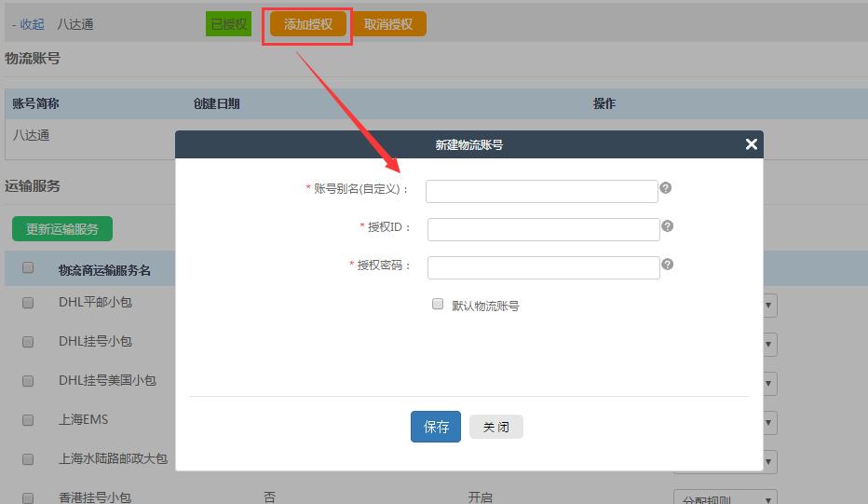Click the 默认物流账号 label text
868x504 pixels.
[485, 306]
